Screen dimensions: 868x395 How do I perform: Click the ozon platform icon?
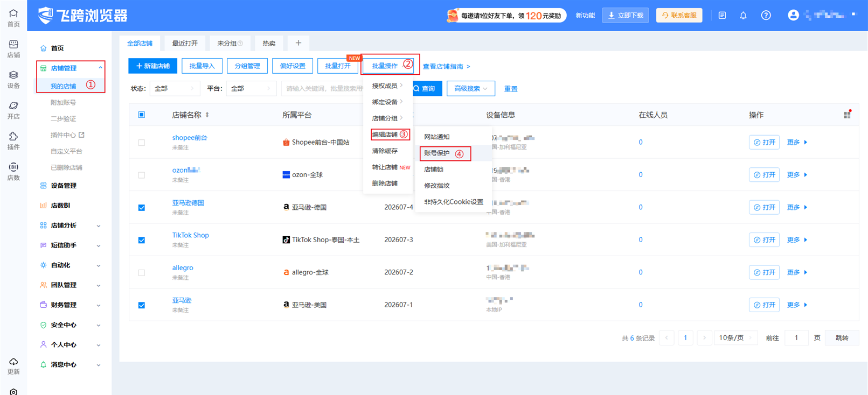[286, 175]
